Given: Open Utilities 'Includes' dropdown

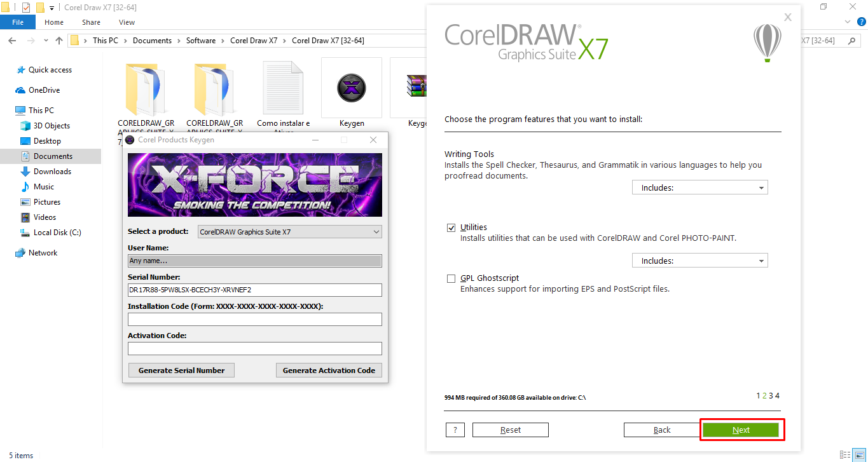Looking at the screenshot, I should [x=700, y=261].
